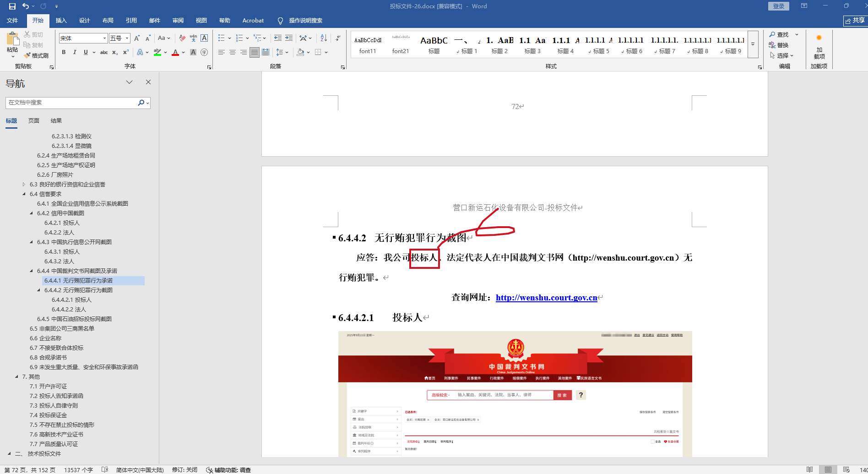Toggle justified paragraph alignment

255,52
